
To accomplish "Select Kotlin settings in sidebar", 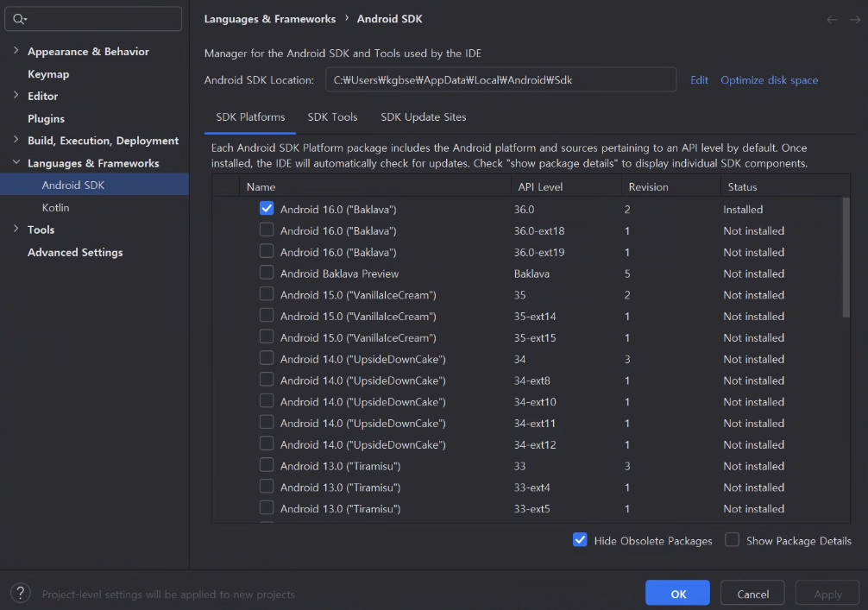I will click(55, 208).
